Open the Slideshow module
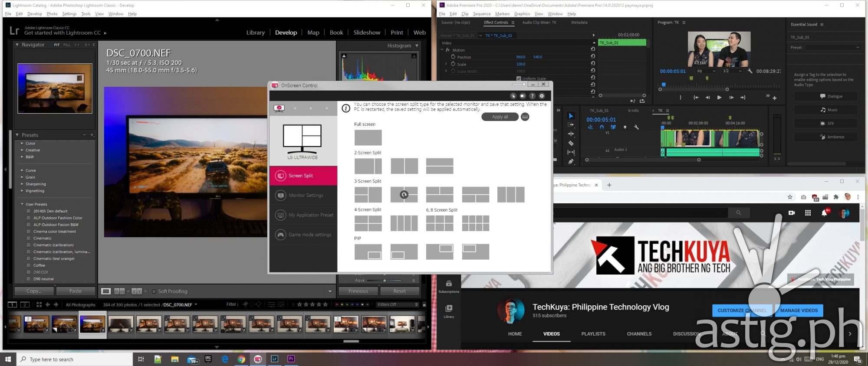Viewport: 868px width, 366px height. (x=367, y=33)
